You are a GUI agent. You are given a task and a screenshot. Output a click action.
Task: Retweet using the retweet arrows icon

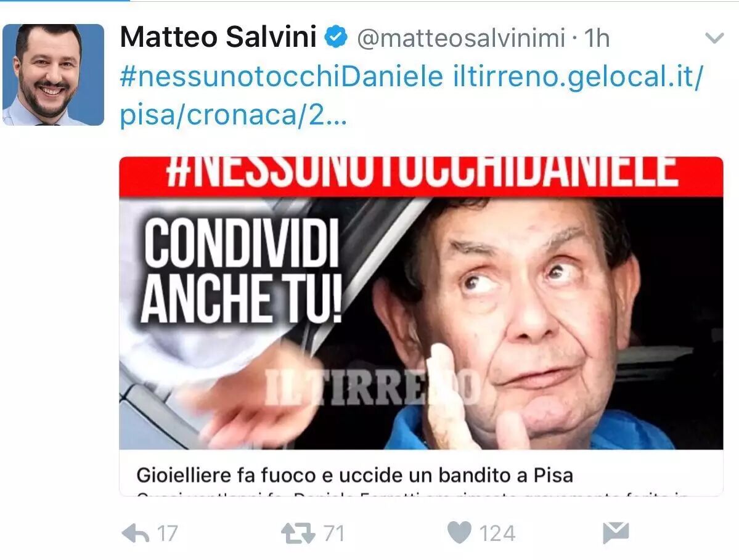[298, 534]
